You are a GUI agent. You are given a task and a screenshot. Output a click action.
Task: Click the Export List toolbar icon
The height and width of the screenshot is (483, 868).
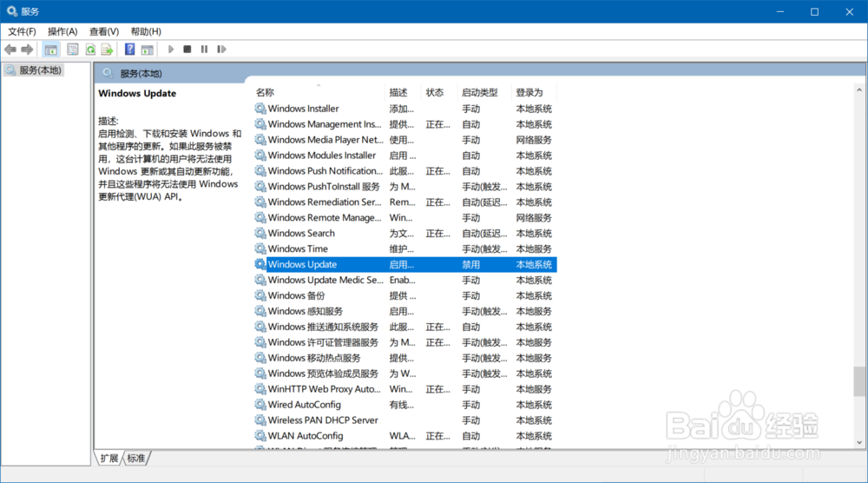click(x=107, y=50)
